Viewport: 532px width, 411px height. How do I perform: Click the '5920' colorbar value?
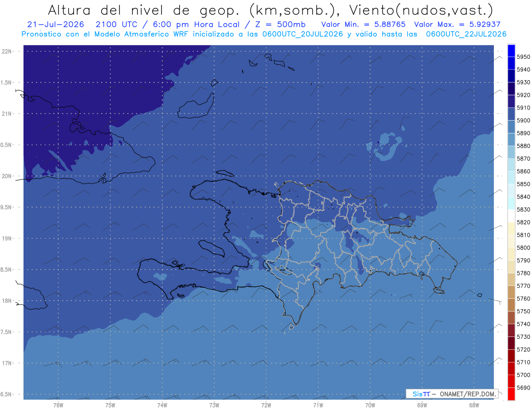pos(523,95)
